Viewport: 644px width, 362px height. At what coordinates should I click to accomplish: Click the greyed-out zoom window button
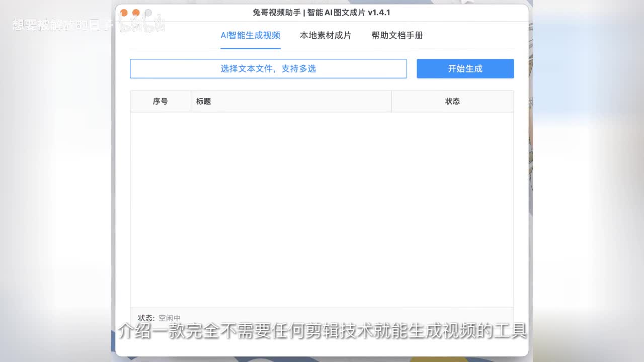pos(148,13)
